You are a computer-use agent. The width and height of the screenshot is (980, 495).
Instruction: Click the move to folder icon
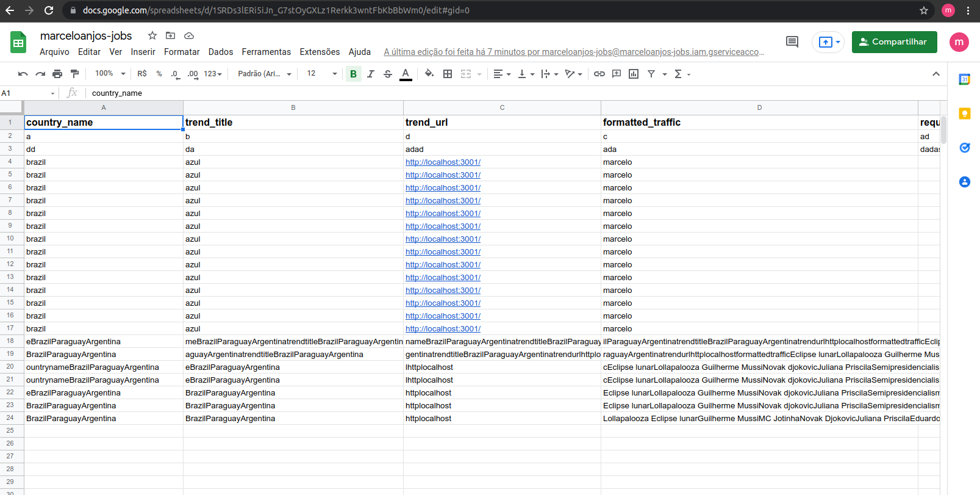pyautogui.click(x=171, y=35)
